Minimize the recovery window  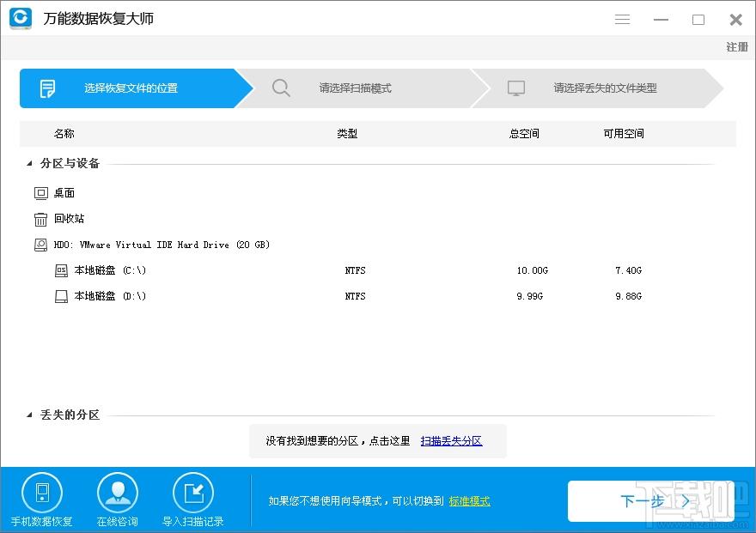click(x=661, y=20)
